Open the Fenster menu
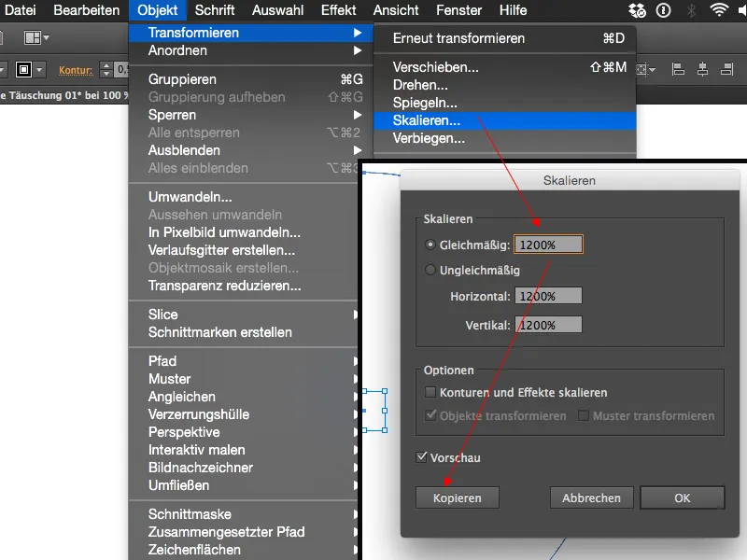This screenshot has width=747, height=560. tap(458, 10)
